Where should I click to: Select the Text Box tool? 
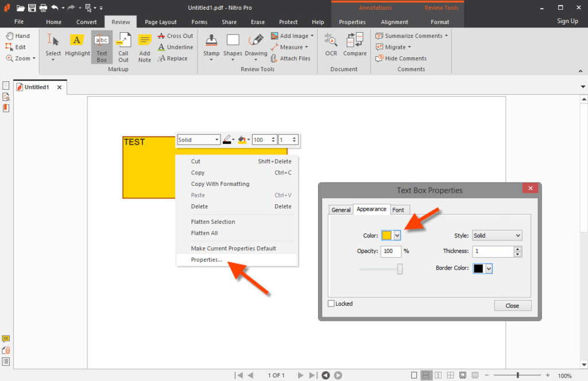click(101, 46)
